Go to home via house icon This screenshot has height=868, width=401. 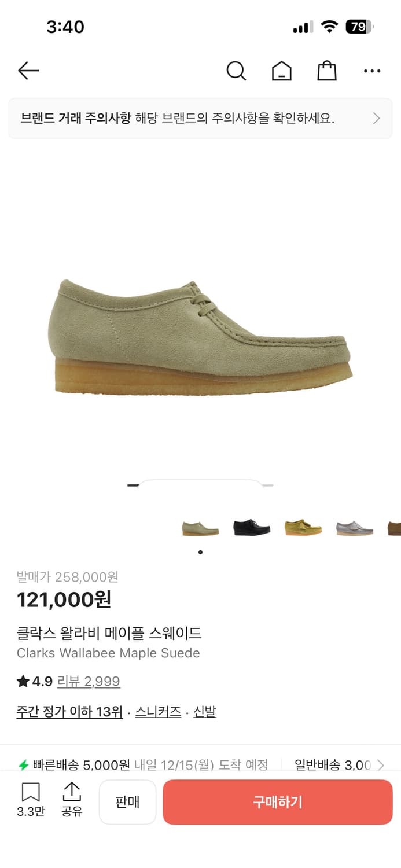(282, 71)
